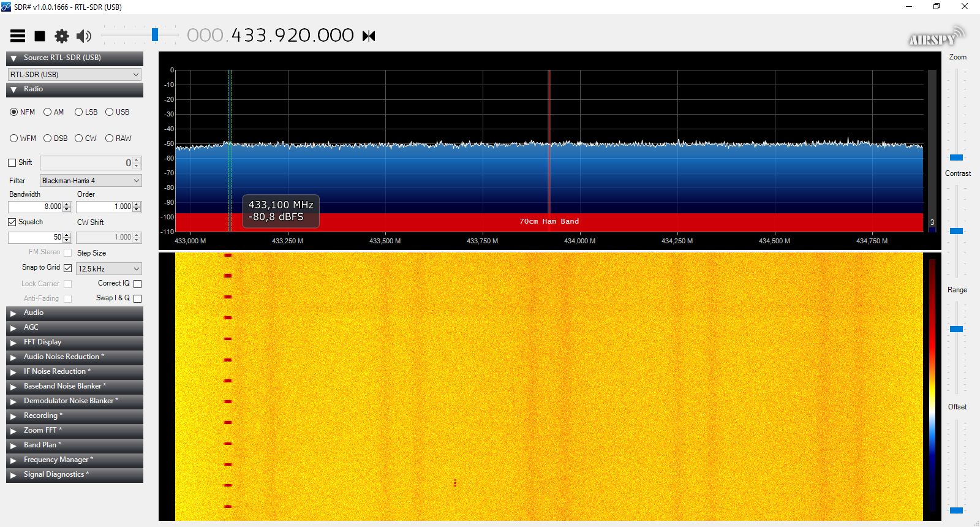
Task: Stop the radio with the stop button
Action: pyautogui.click(x=40, y=36)
